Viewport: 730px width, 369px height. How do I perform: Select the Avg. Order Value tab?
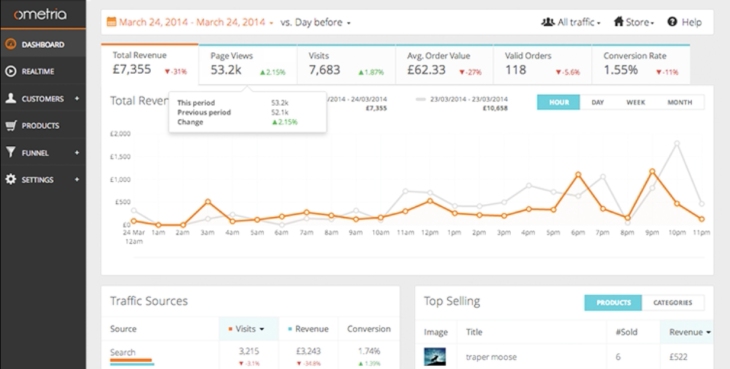click(x=444, y=64)
